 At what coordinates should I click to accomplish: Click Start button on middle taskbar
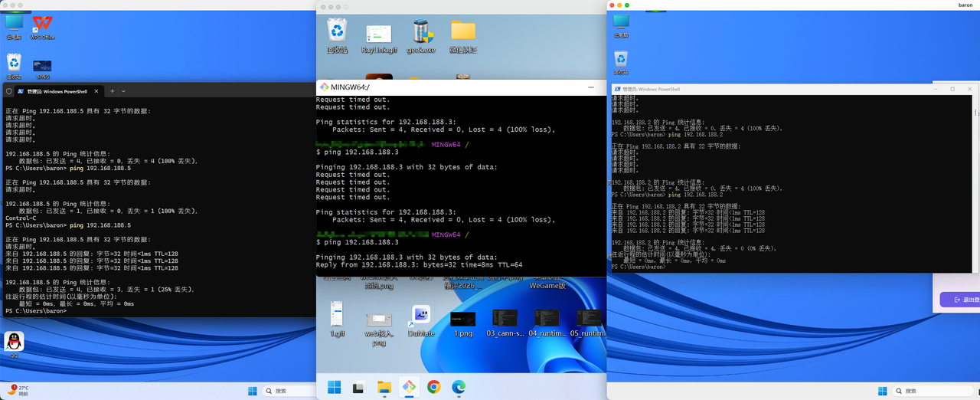335,387
